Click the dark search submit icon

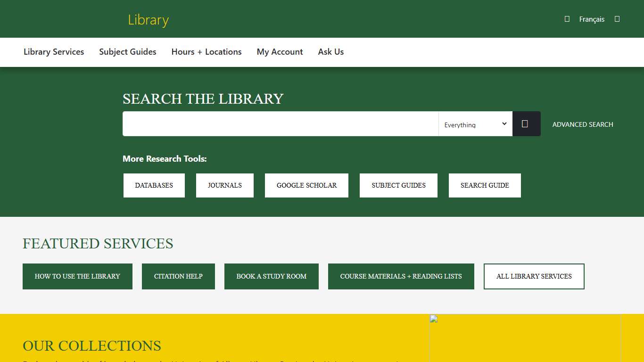526,123
